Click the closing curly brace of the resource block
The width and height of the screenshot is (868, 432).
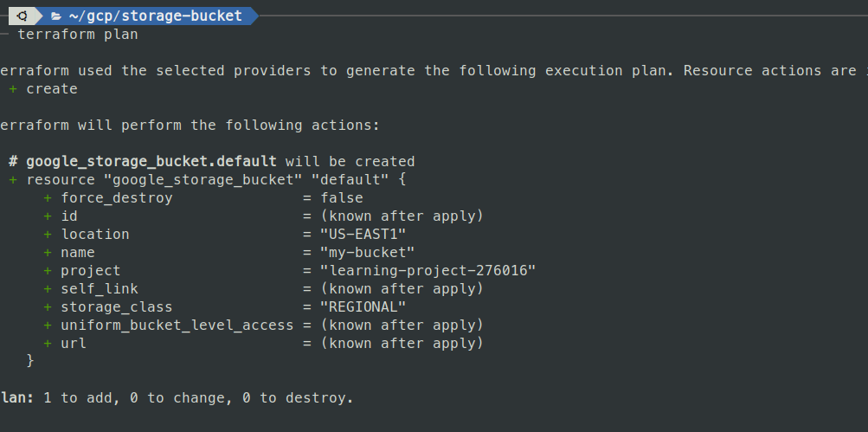pos(30,359)
